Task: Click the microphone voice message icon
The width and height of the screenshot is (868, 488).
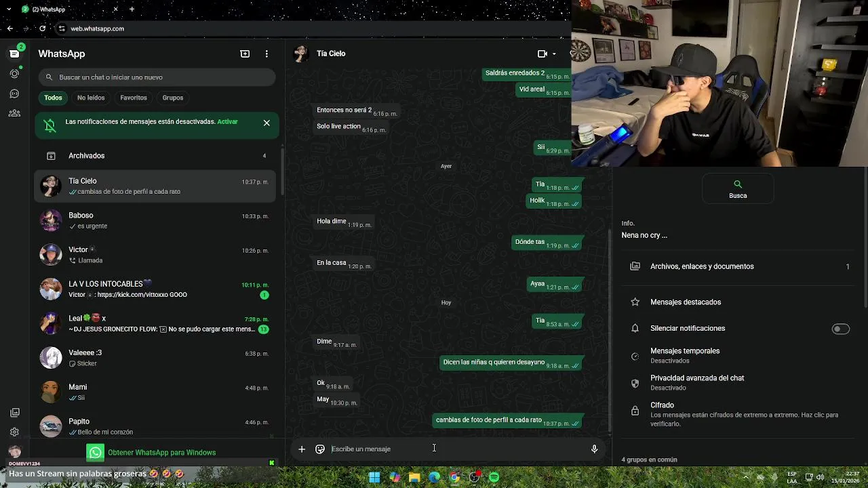Action: click(594, 449)
